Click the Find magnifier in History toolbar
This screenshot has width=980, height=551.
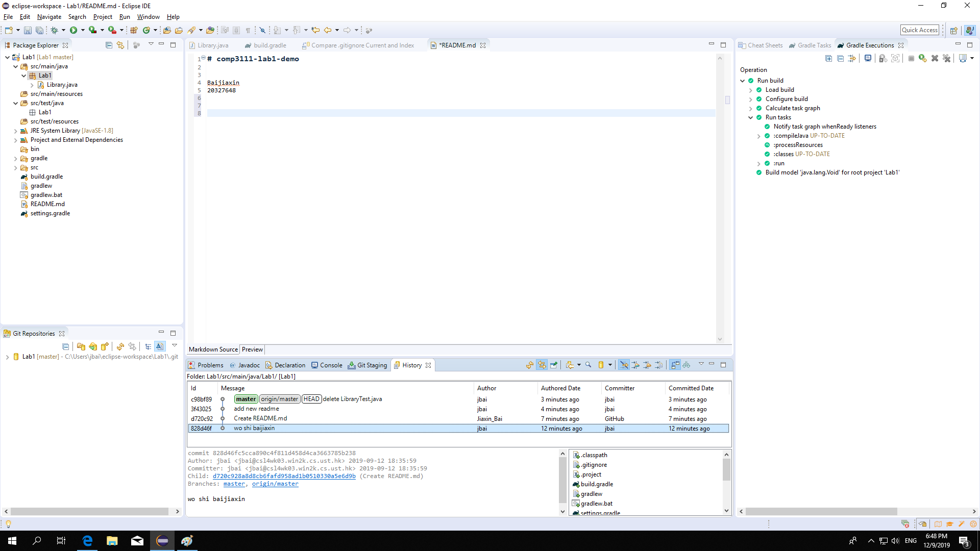tap(588, 365)
